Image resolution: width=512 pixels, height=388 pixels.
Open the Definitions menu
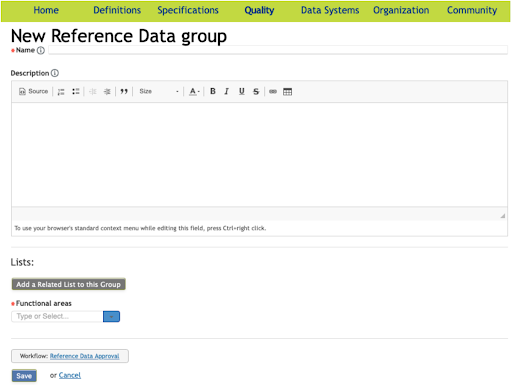tap(117, 10)
